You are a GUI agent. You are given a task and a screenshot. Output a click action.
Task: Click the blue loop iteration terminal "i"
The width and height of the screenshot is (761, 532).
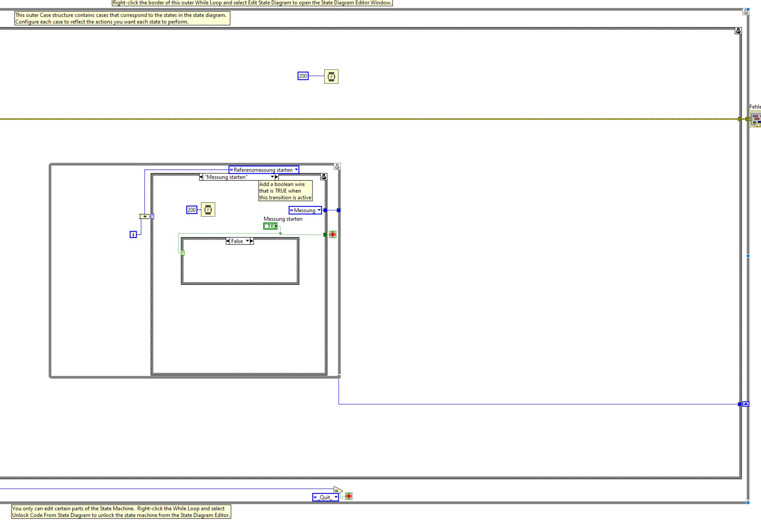point(133,235)
